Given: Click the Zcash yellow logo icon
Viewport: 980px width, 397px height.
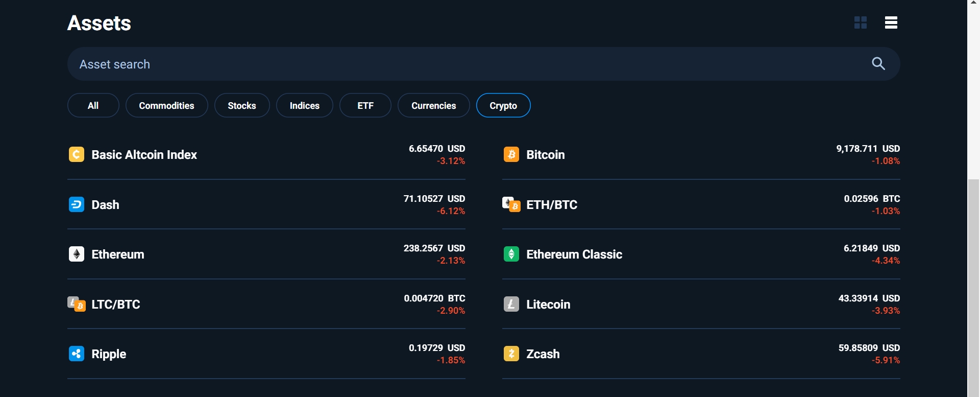Looking at the screenshot, I should click(x=511, y=354).
